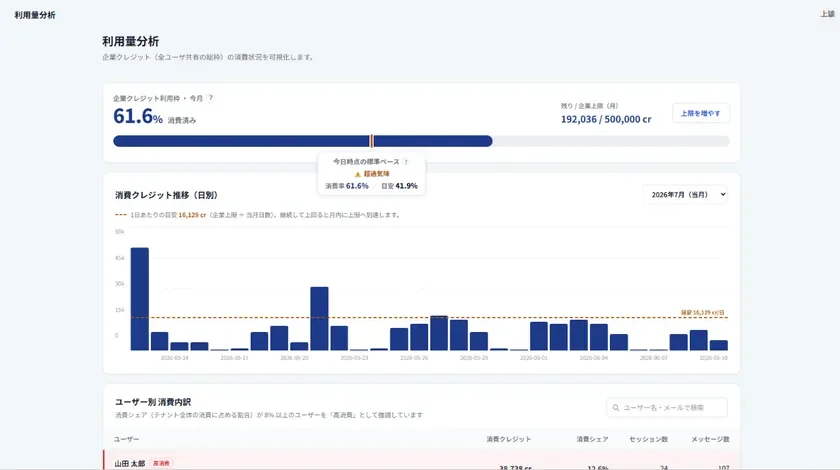Click the 2026-05-14 x-axis date label

[175, 358]
